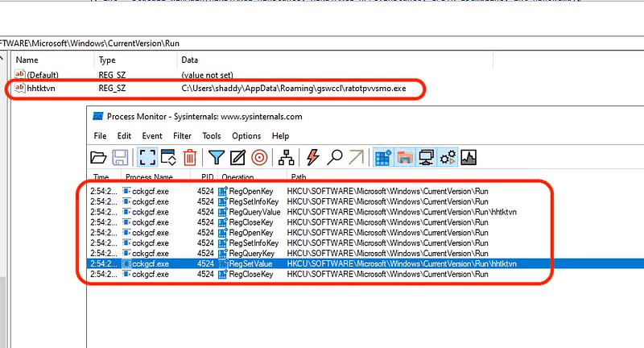Open the Help menu
The width and height of the screenshot is (644, 348).
[280, 135]
